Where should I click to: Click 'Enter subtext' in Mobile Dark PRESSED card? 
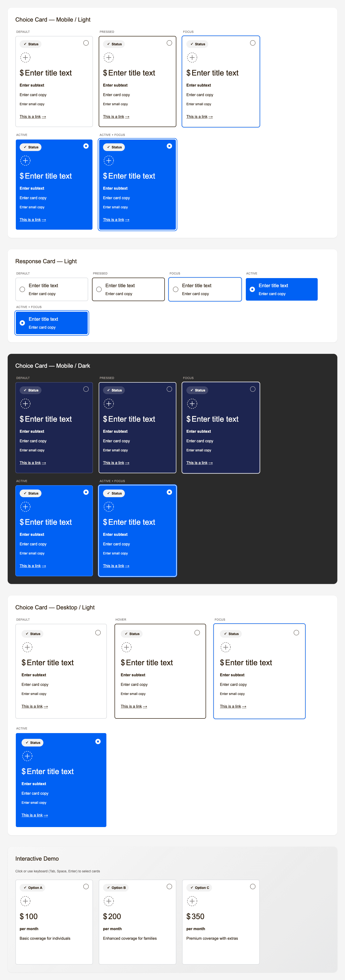click(x=115, y=432)
